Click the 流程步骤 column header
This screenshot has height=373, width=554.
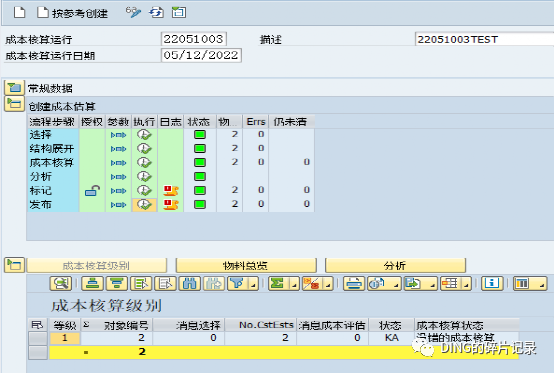point(53,122)
